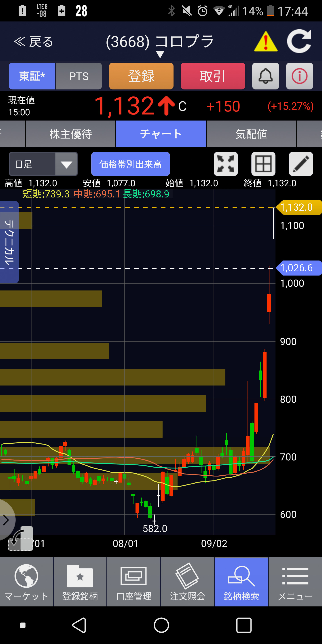Tap the 取引 trade button

(213, 76)
